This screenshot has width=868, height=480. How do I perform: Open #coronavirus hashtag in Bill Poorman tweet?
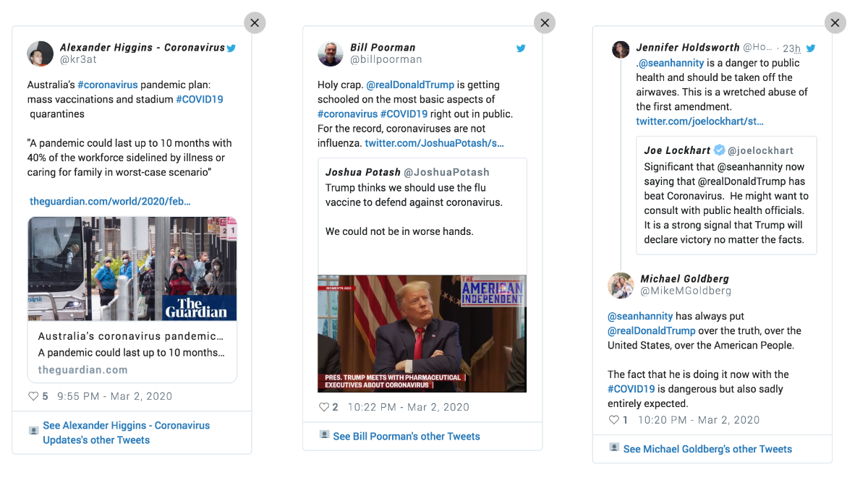pos(347,113)
